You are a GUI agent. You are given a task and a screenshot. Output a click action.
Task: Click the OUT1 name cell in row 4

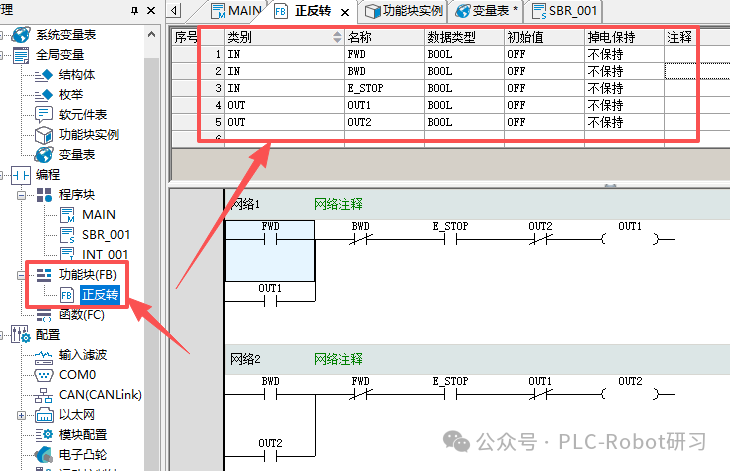(385, 105)
